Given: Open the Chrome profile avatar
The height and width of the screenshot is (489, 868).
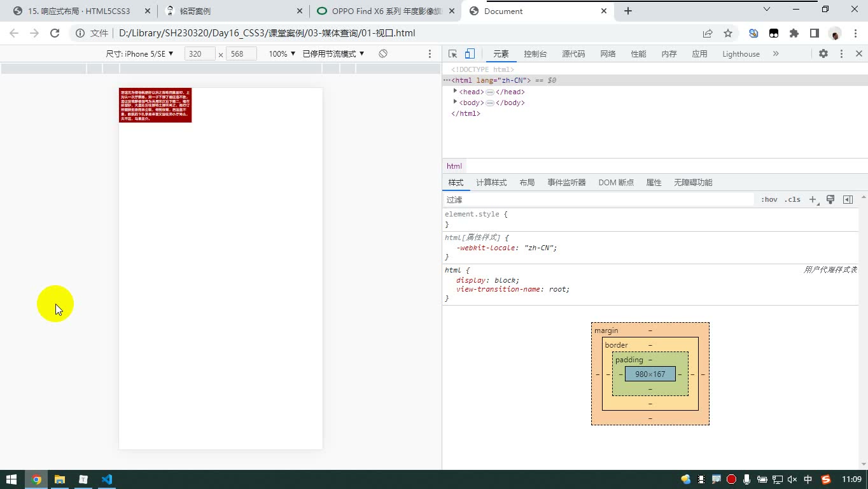Looking at the screenshot, I should pyautogui.click(x=835, y=33).
